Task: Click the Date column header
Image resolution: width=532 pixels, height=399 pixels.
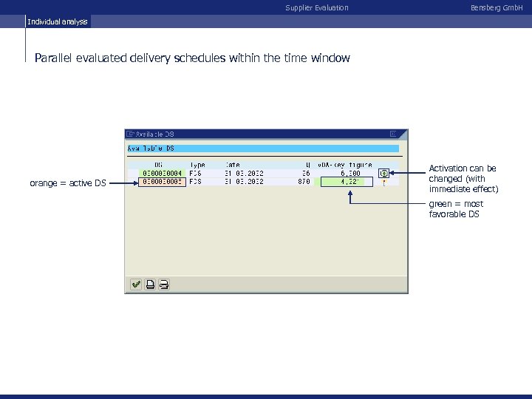Action: pos(233,165)
